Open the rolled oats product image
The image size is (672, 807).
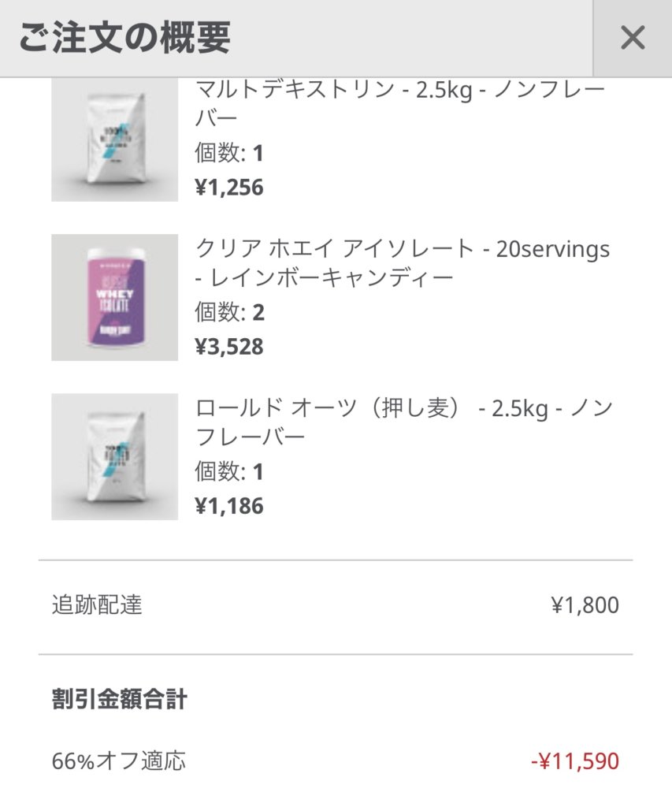[115, 457]
